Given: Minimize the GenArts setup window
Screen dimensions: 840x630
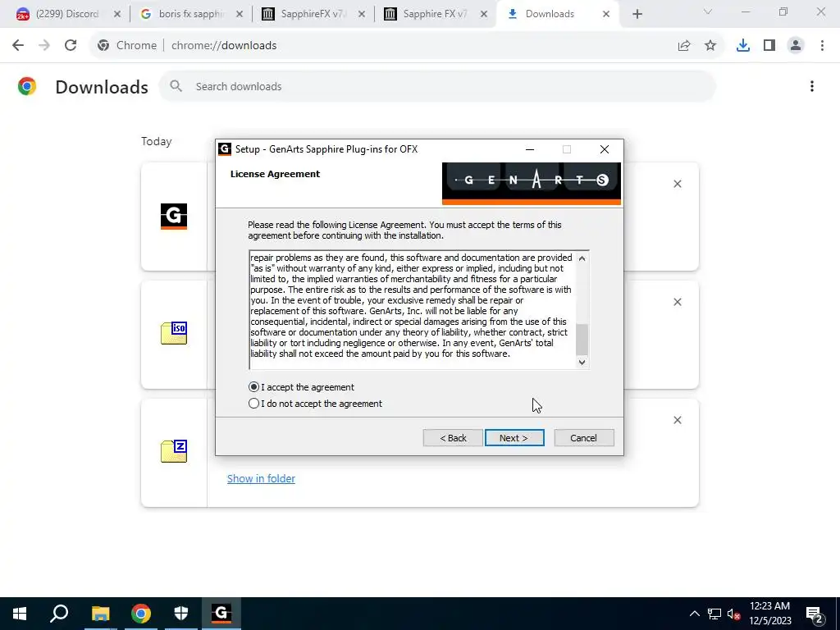Looking at the screenshot, I should pos(530,149).
